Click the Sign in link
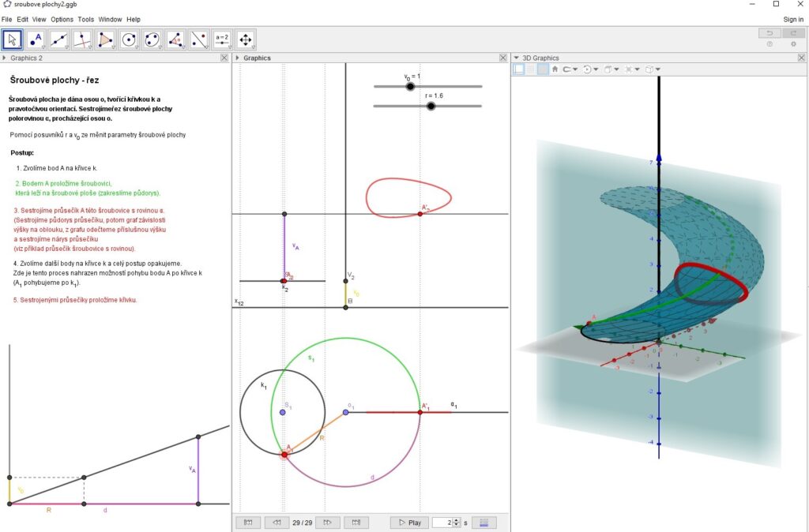Screen dimensions: 809x532 pos(793,19)
